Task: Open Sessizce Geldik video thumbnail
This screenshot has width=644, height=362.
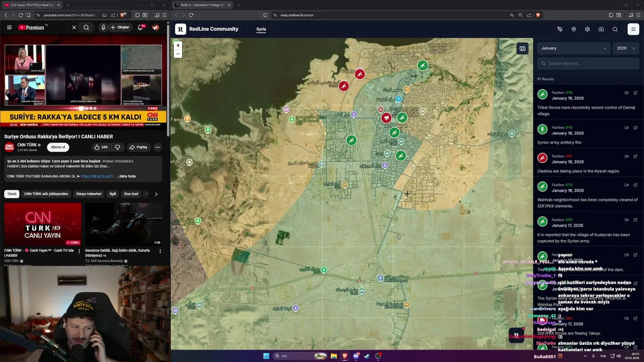Action: click(x=124, y=224)
